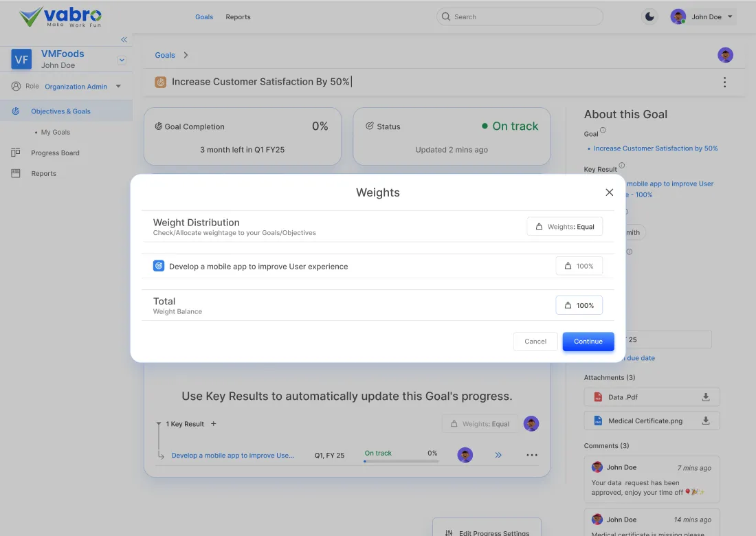The width and height of the screenshot is (756, 536).
Task: Click the key result progress bar
Action: pos(401,461)
